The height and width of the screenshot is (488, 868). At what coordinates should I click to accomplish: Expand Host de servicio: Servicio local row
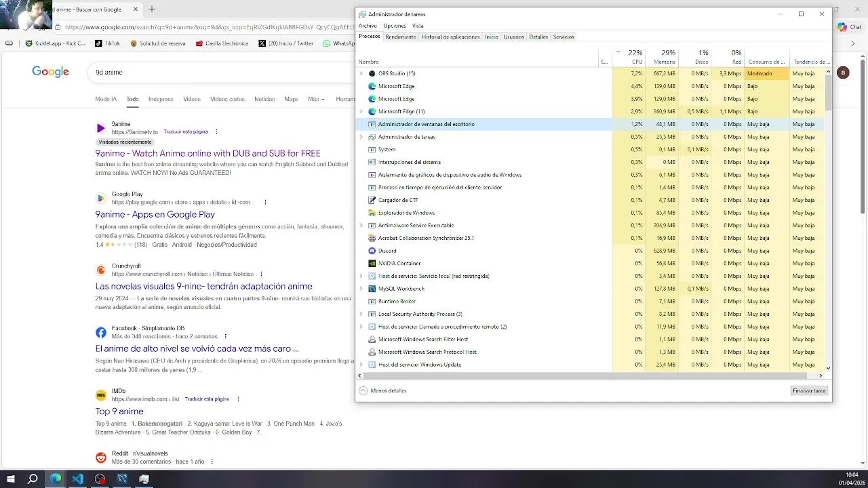361,276
